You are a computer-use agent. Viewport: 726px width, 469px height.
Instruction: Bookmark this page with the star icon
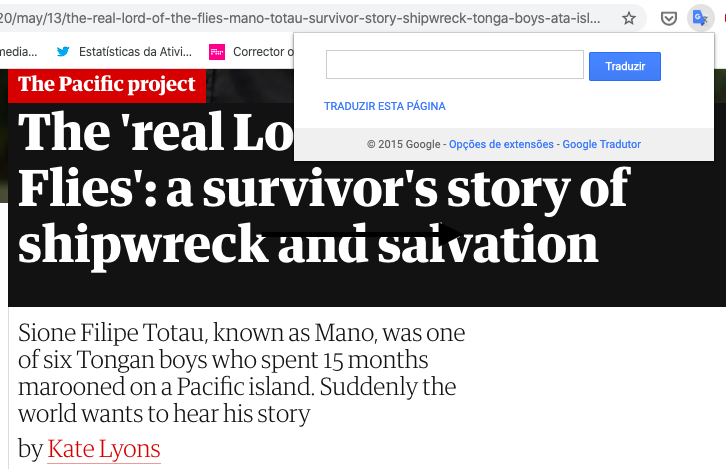(x=629, y=18)
